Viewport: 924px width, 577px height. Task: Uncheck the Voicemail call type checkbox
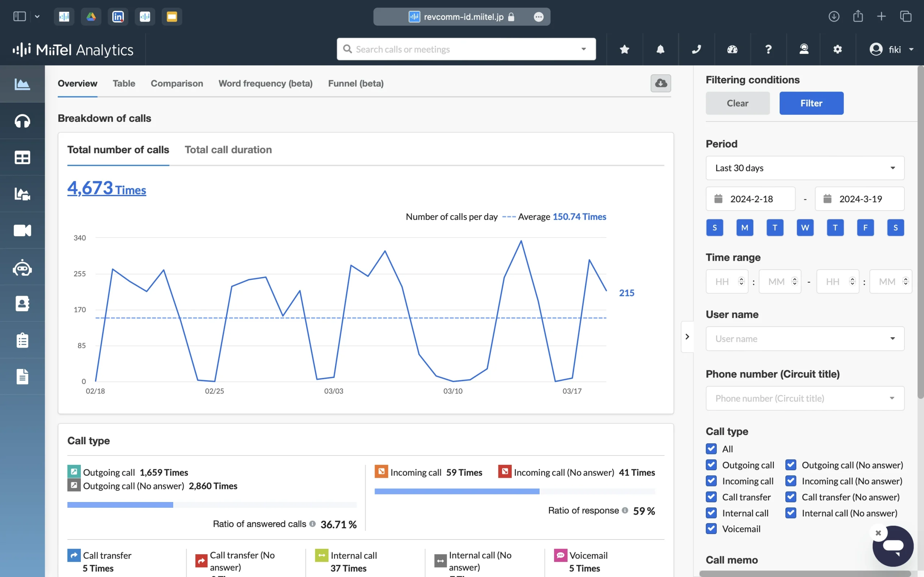click(711, 529)
